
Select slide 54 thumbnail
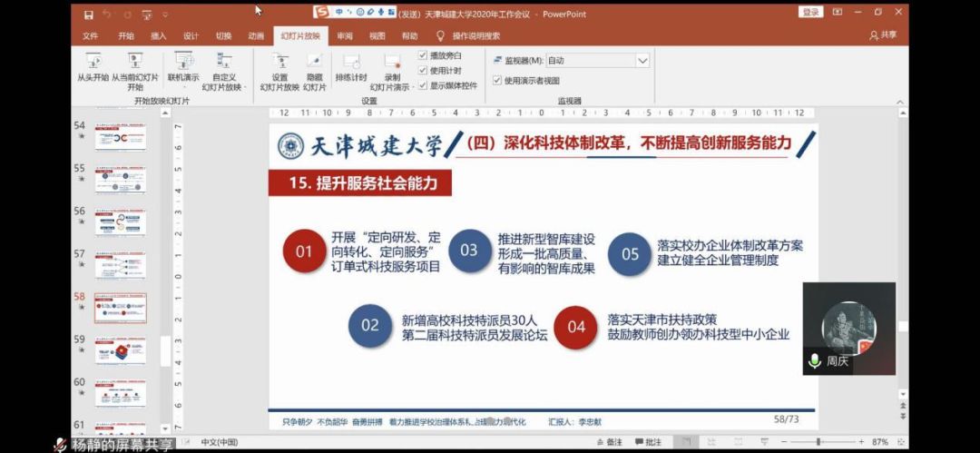(120, 136)
